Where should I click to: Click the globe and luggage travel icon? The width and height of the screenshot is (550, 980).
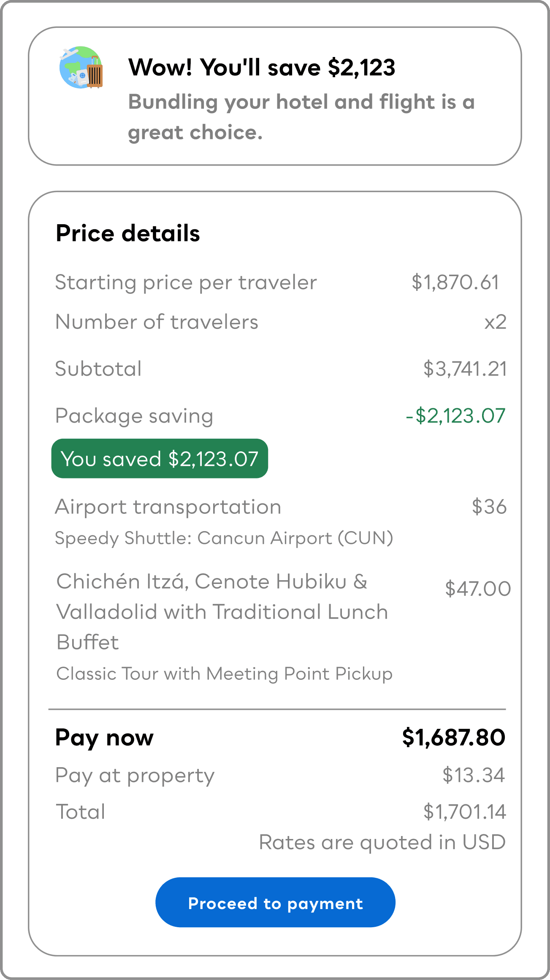(81, 68)
